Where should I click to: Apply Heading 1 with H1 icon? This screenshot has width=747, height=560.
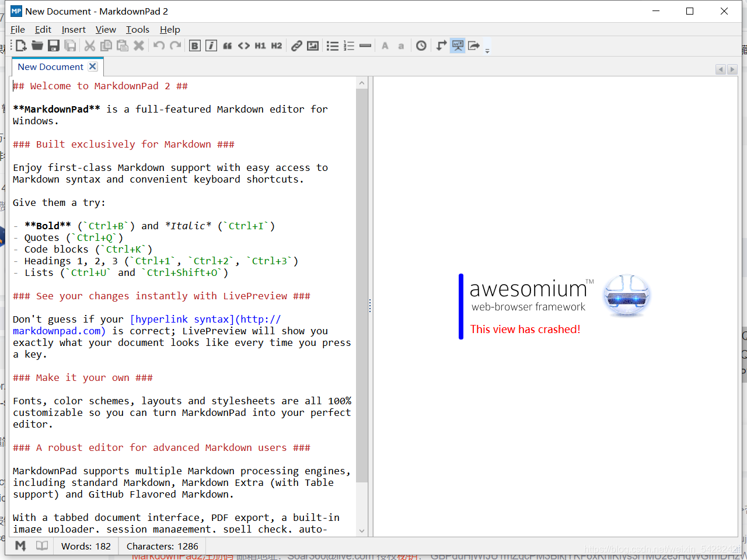[260, 45]
